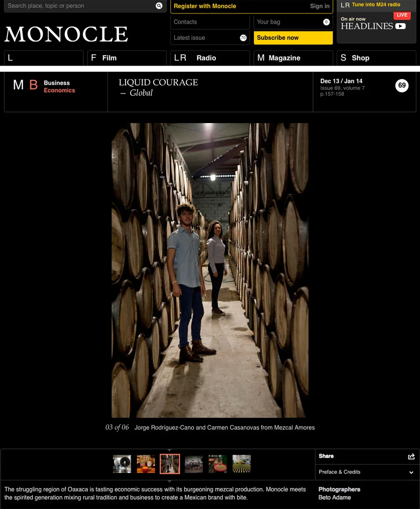Play the Headlines radio stream icon
The image size is (420, 509).
coord(400,26)
